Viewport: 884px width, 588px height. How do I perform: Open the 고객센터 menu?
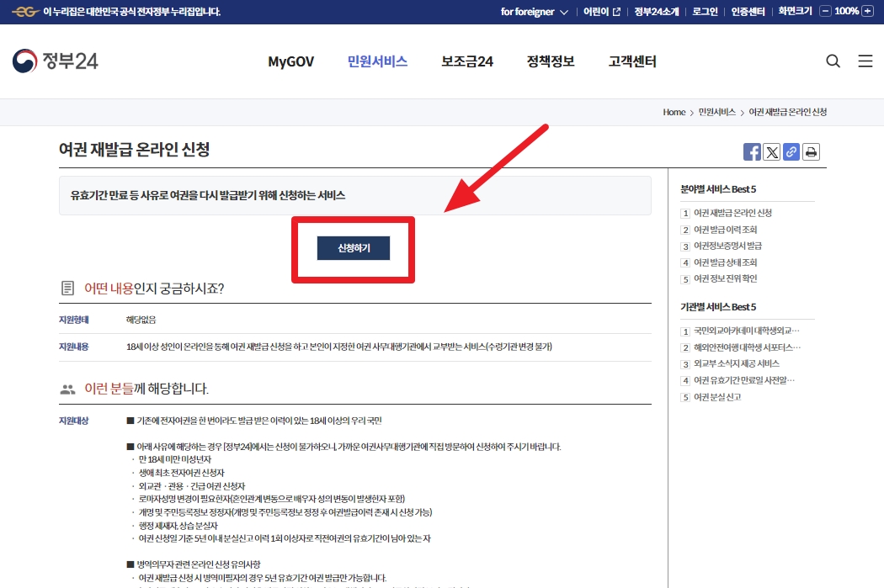click(x=632, y=61)
